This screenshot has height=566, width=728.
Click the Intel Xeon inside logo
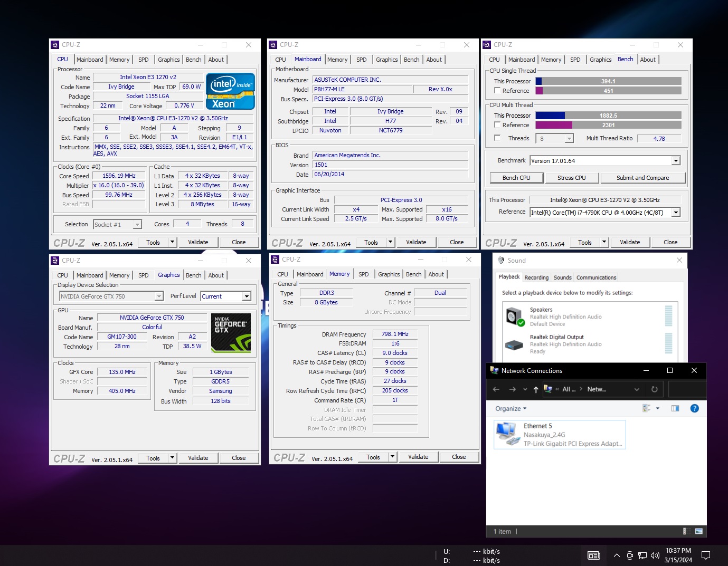(230, 91)
